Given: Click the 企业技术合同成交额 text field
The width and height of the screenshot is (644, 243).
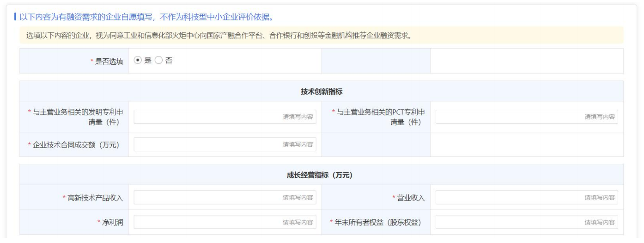Looking at the screenshot, I should point(225,145).
